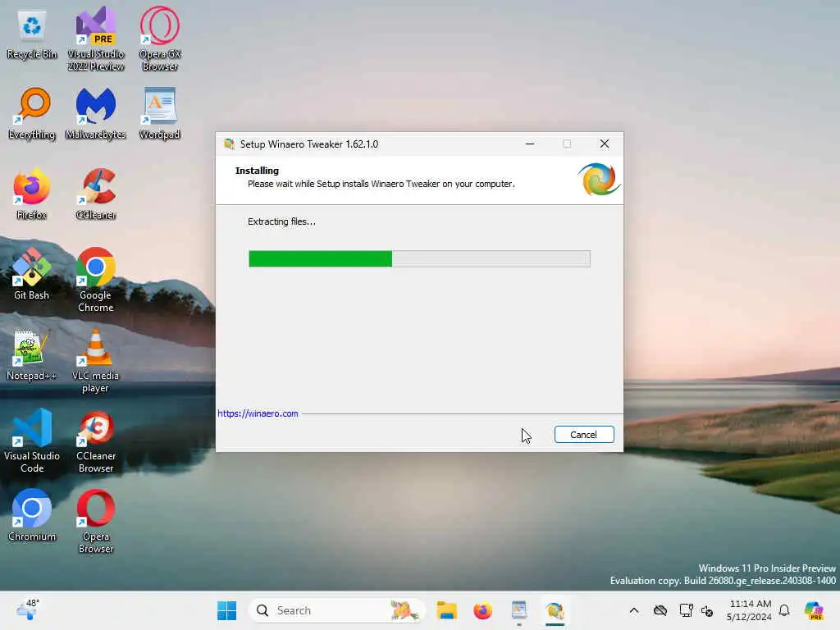The height and width of the screenshot is (630, 840).
Task: Expand the hidden system tray icons
Action: (x=634, y=610)
